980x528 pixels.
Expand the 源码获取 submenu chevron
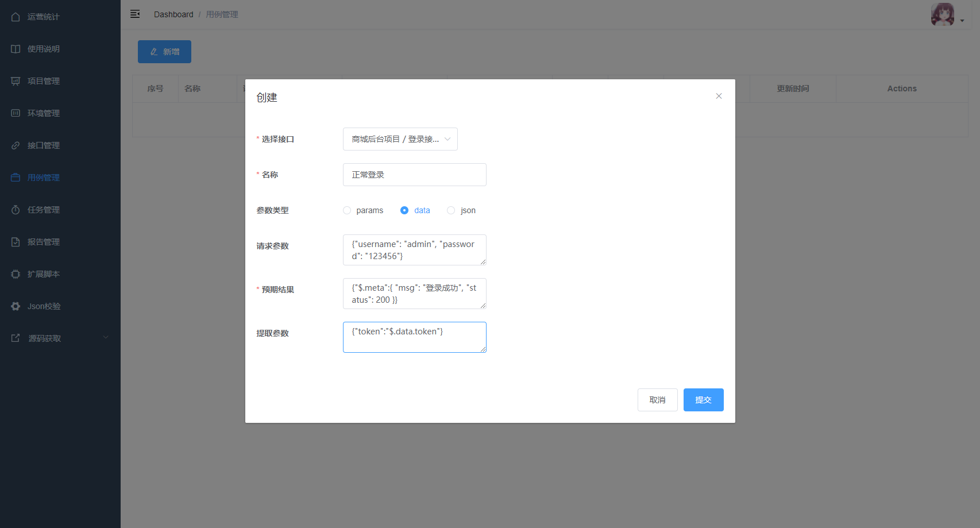pos(106,337)
